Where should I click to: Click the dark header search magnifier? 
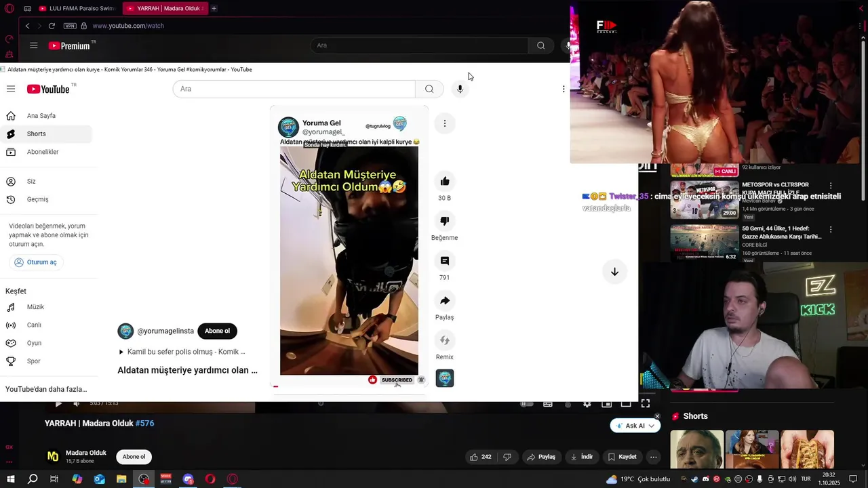(540, 45)
